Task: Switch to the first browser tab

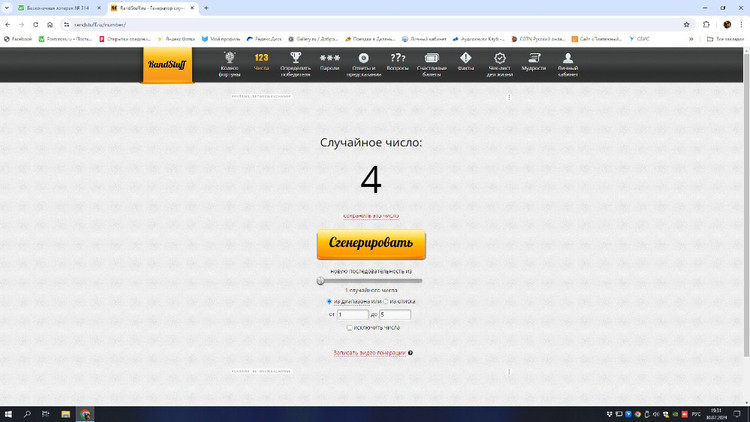Action: [55, 8]
